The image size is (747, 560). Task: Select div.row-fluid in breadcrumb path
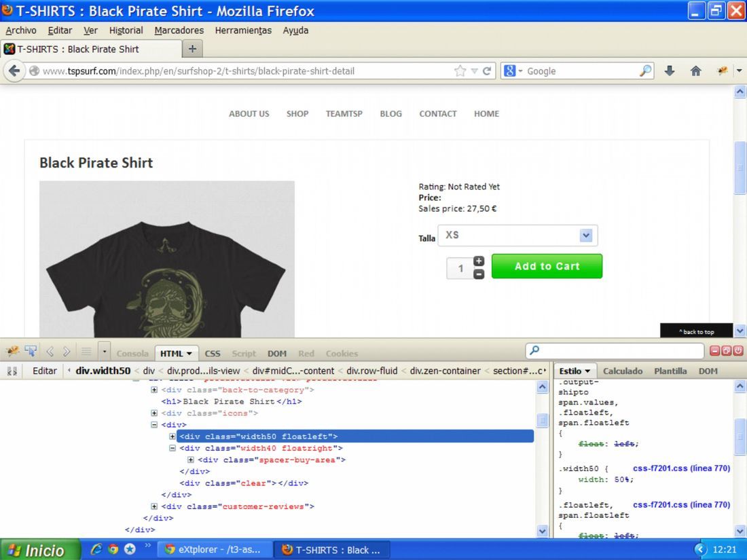coord(371,371)
